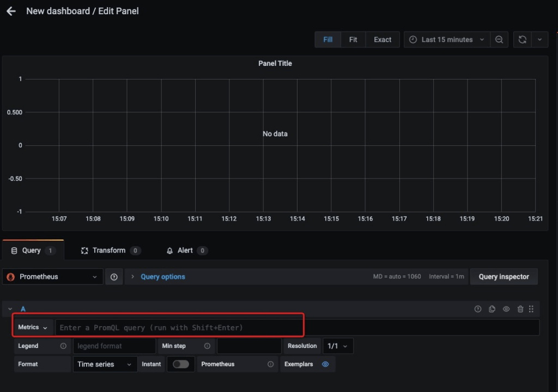The image size is (558, 392).
Task: Open the refresh interval dropdown chevron
Action: (x=540, y=40)
